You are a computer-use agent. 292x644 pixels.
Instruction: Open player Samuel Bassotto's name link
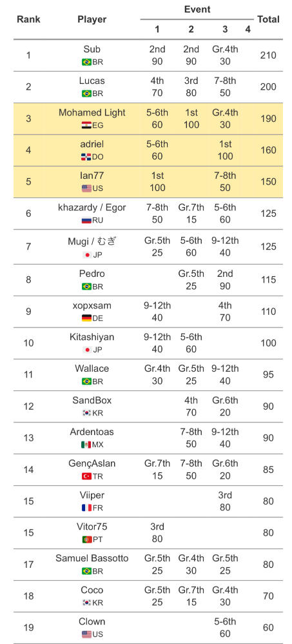(92, 558)
